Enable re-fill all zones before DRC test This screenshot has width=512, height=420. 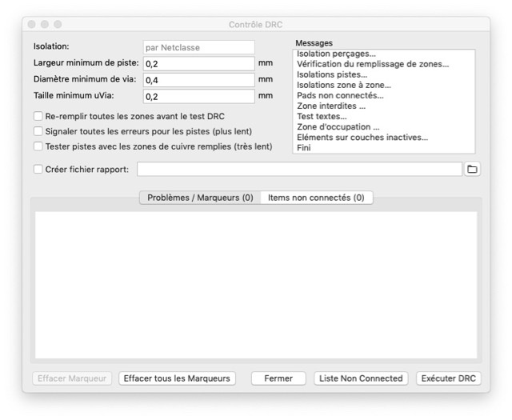(x=38, y=116)
